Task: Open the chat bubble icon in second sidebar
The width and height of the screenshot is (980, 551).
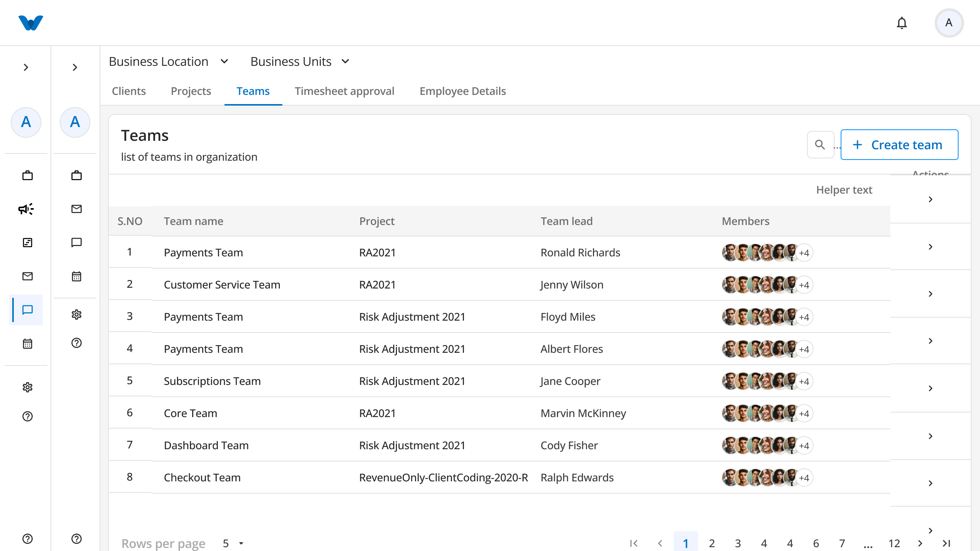Action: coord(77,243)
